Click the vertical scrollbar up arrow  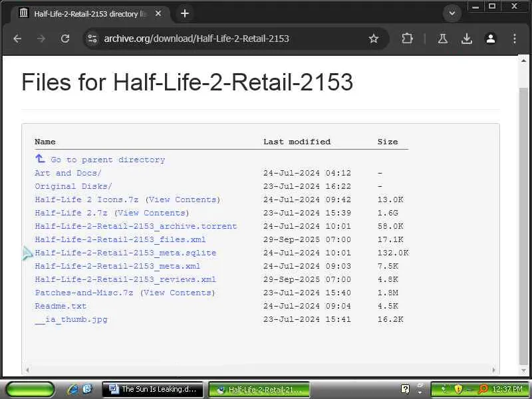point(523,61)
